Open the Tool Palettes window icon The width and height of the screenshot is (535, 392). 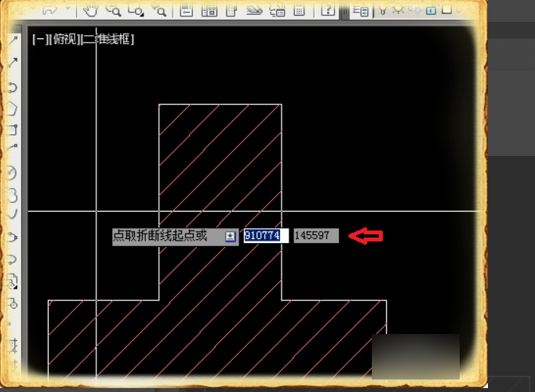click(x=231, y=10)
